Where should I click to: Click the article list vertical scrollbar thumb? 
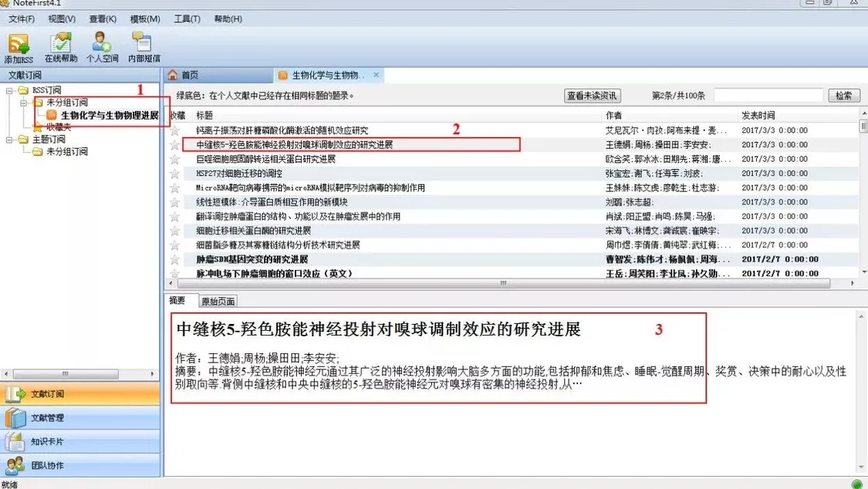coord(863,126)
